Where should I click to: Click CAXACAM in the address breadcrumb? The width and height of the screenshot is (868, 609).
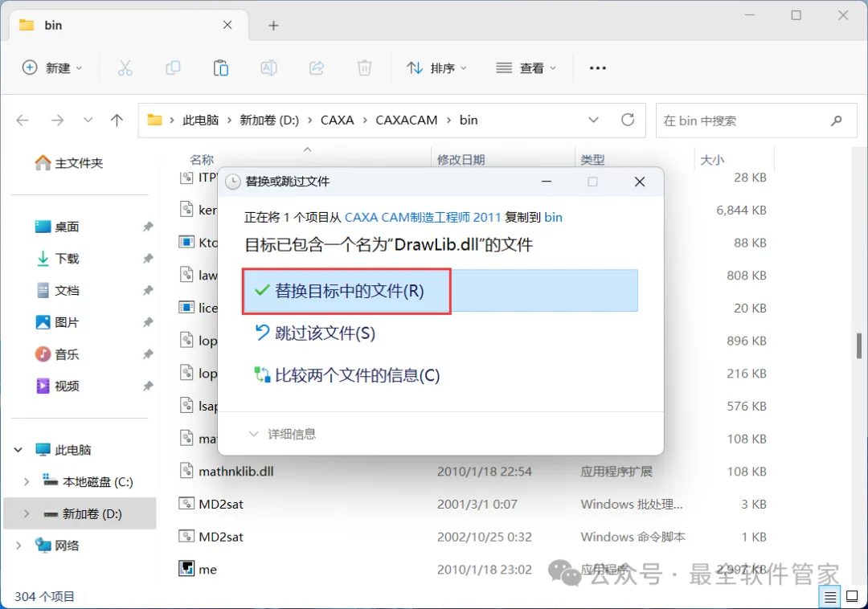tap(407, 120)
